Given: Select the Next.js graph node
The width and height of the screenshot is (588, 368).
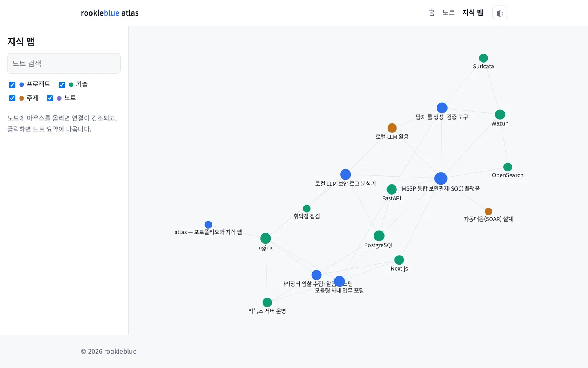Looking at the screenshot, I should click(399, 260).
